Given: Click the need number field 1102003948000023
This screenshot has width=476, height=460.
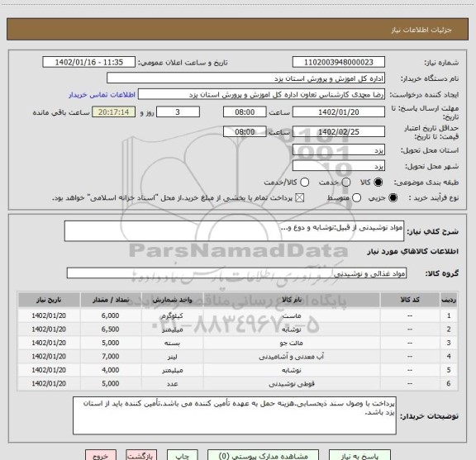Looking at the screenshot, I should (x=339, y=62).
